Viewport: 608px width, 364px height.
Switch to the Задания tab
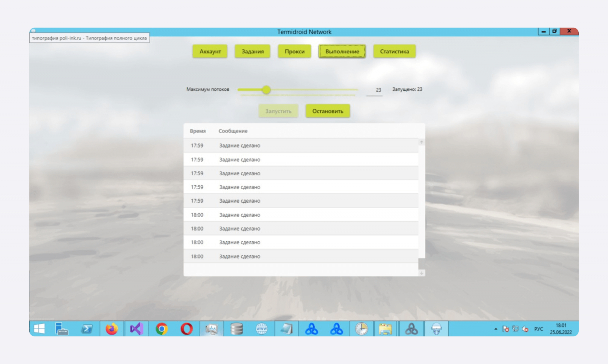click(x=253, y=51)
